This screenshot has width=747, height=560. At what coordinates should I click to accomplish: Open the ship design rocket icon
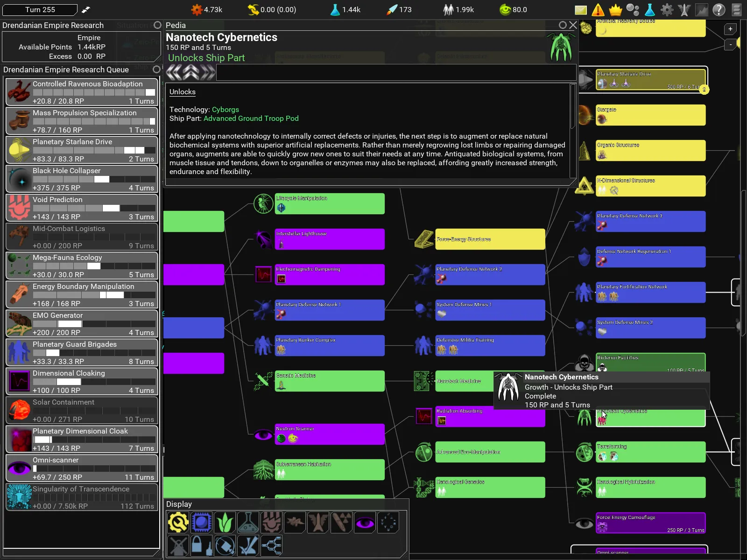(x=684, y=10)
